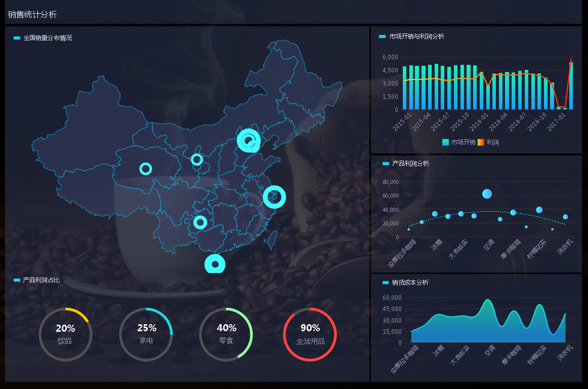This screenshot has height=389, width=588.
Task: Click the westernmost ring marker on the map
Action: point(146,169)
